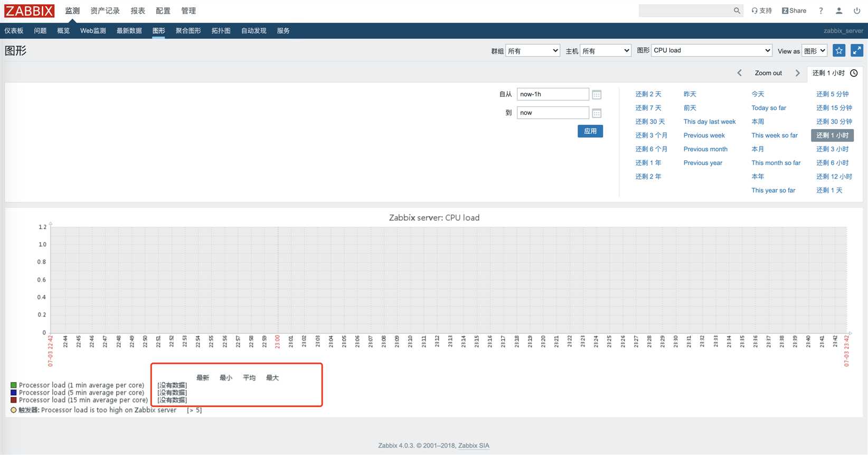
Task: Open the 主机 host dropdown
Action: tap(606, 51)
